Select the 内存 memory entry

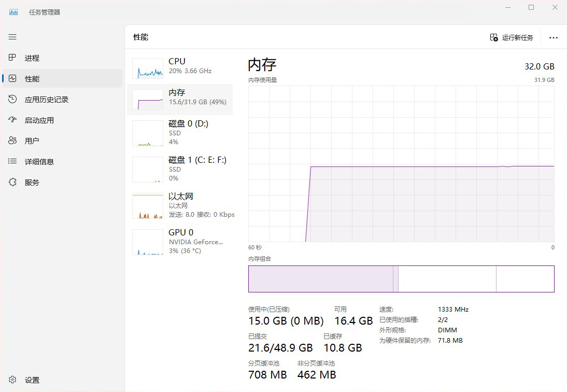click(x=180, y=99)
